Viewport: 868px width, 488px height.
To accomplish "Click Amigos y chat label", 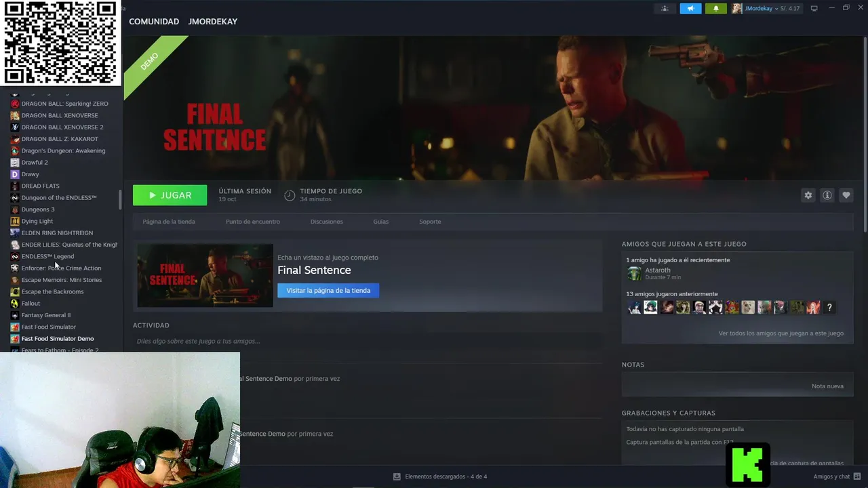I will click(831, 476).
